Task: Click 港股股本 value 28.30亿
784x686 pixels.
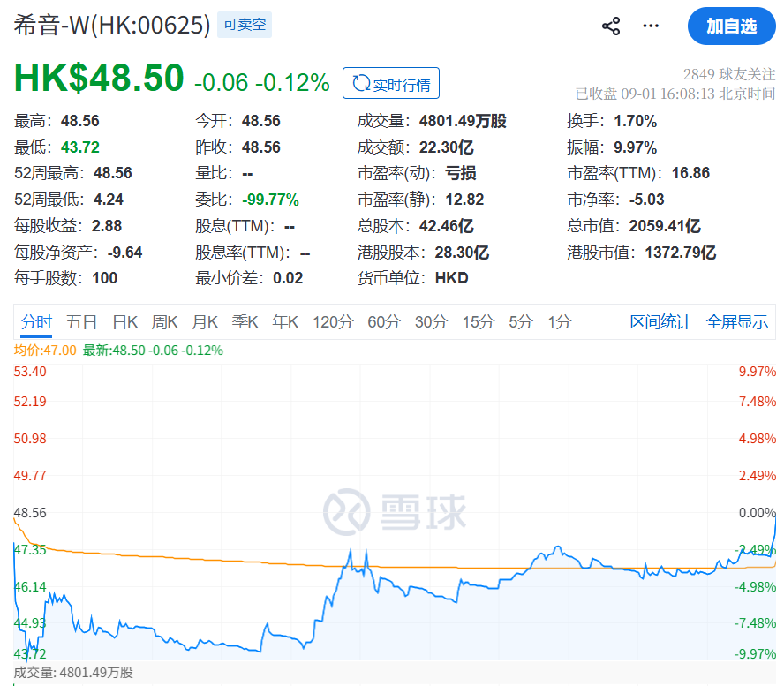Action: [x=462, y=253]
